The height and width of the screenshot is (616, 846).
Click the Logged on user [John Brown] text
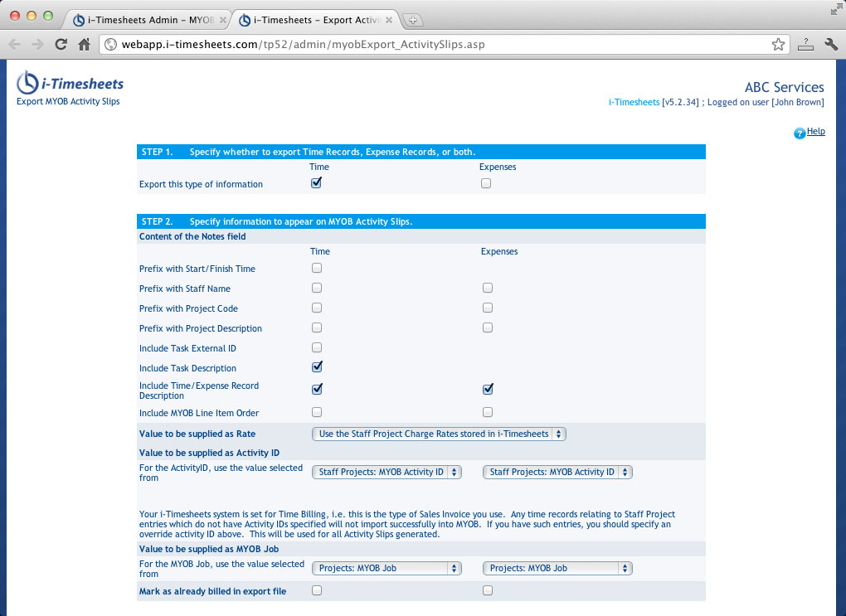(766, 102)
